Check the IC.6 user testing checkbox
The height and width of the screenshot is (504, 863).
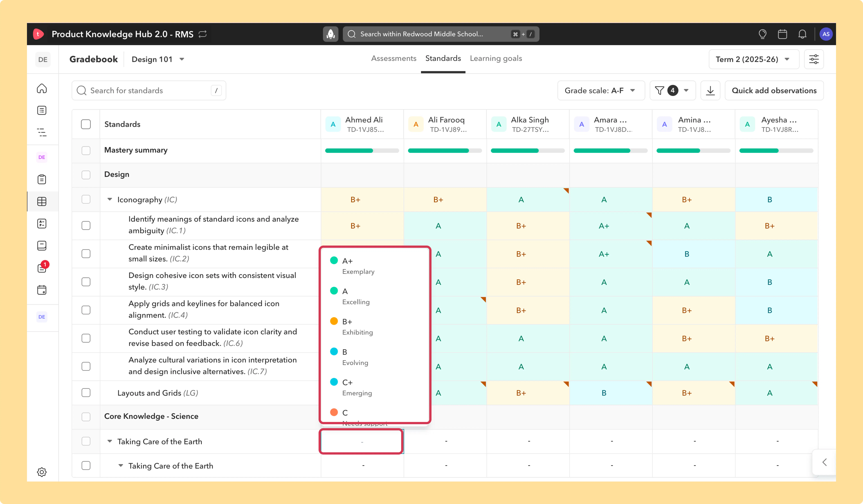[x=86, y=338]
